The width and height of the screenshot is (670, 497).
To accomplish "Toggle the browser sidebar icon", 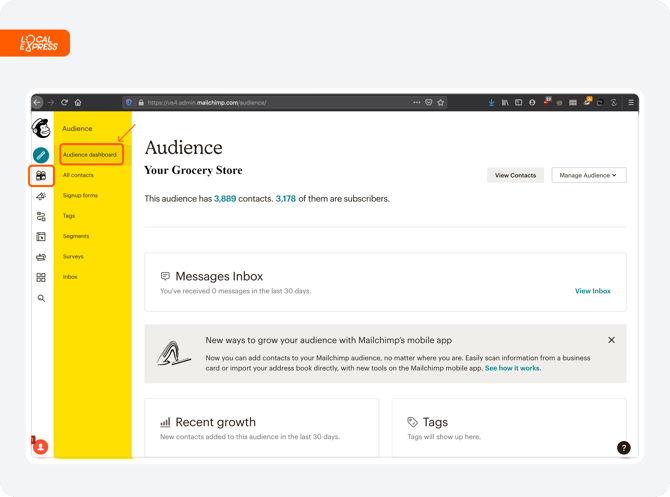I will click(x=518, y=102).
